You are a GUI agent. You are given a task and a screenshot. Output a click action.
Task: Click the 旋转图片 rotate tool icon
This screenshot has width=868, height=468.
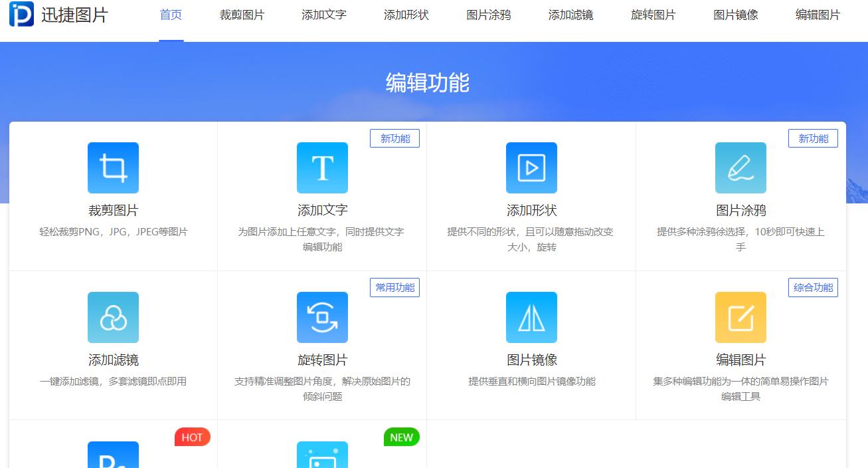click(x=322, y=317)
